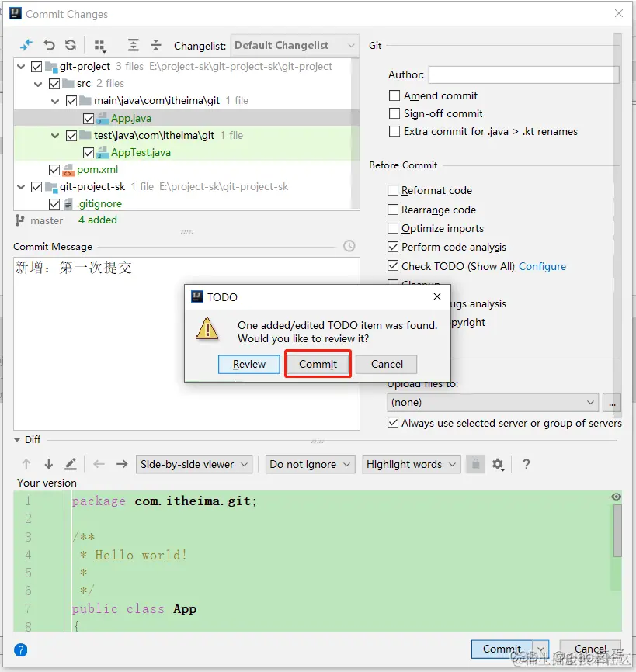Uncheck the App.java checkbox
The image size is (636, 672).
click(89, 118)
